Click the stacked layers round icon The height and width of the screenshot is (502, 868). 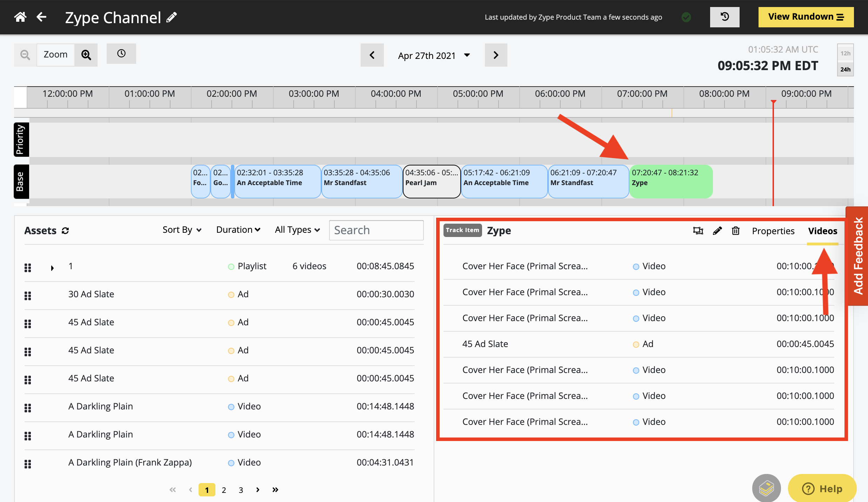click(766, 488)
